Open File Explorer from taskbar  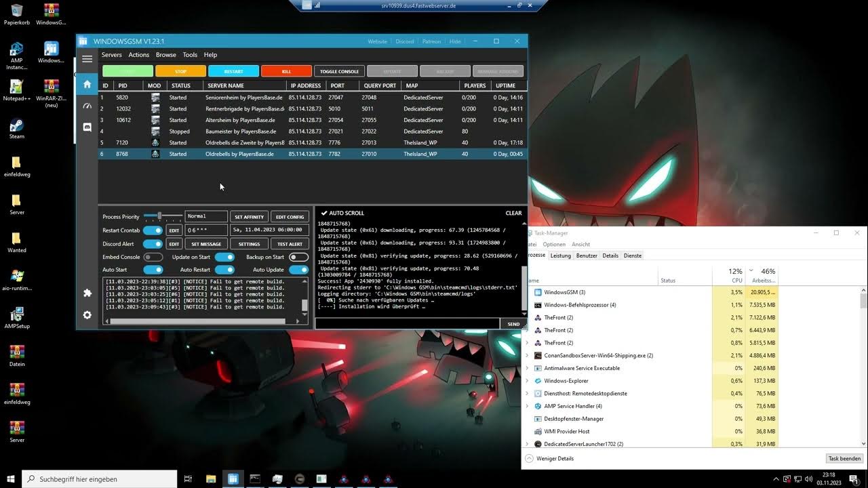point(211,479)
